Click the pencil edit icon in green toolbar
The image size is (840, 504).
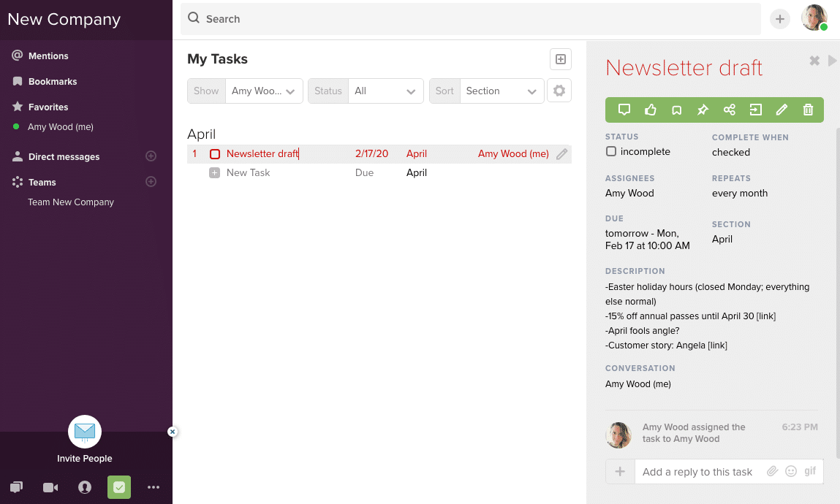tap(782, 110)
